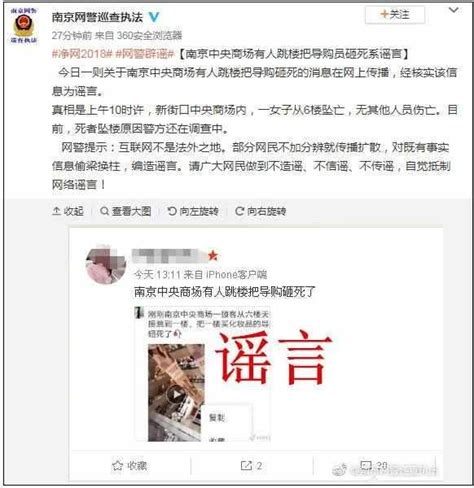Collapse the image with 收起

pyautogui.click(x=68, y=211)
